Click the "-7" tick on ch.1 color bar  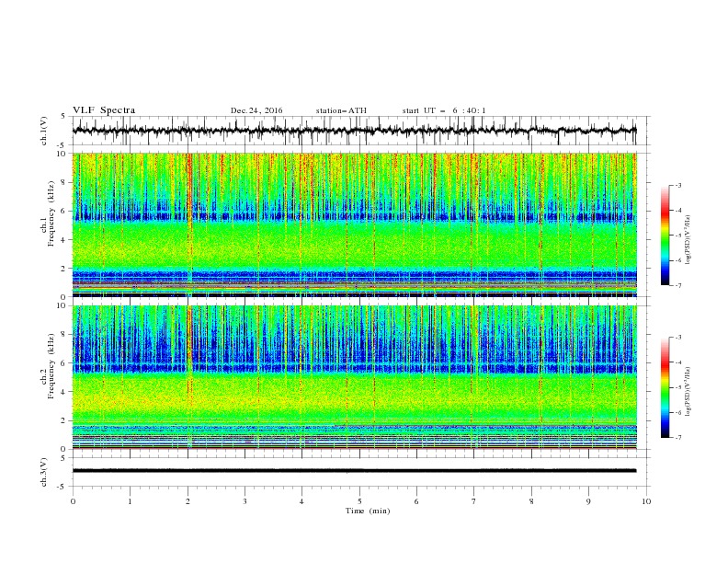(x=677, y=285)
